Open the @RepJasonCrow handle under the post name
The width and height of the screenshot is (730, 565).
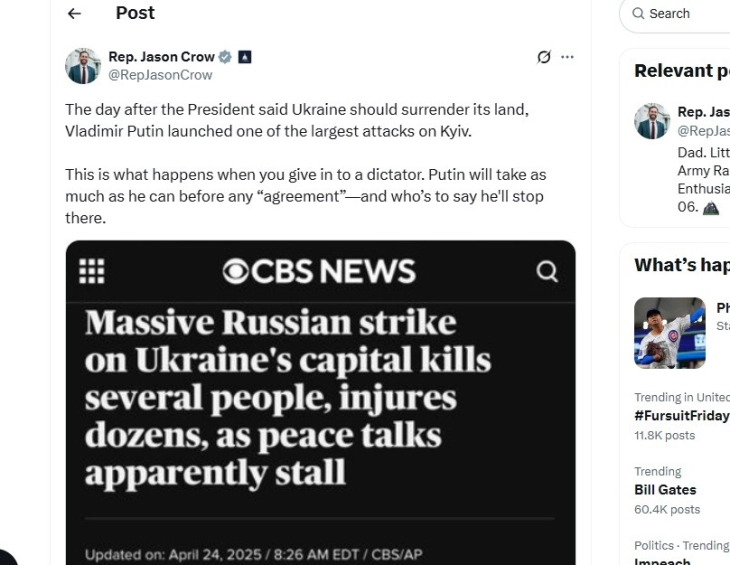160,75
